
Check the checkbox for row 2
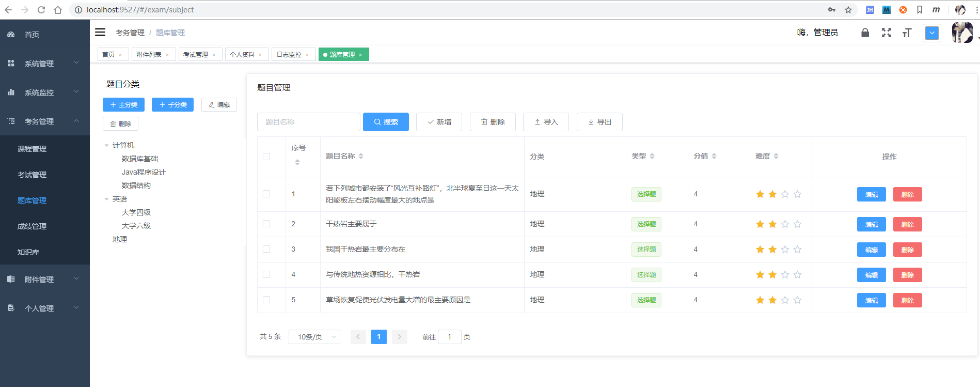click(266, 224)
